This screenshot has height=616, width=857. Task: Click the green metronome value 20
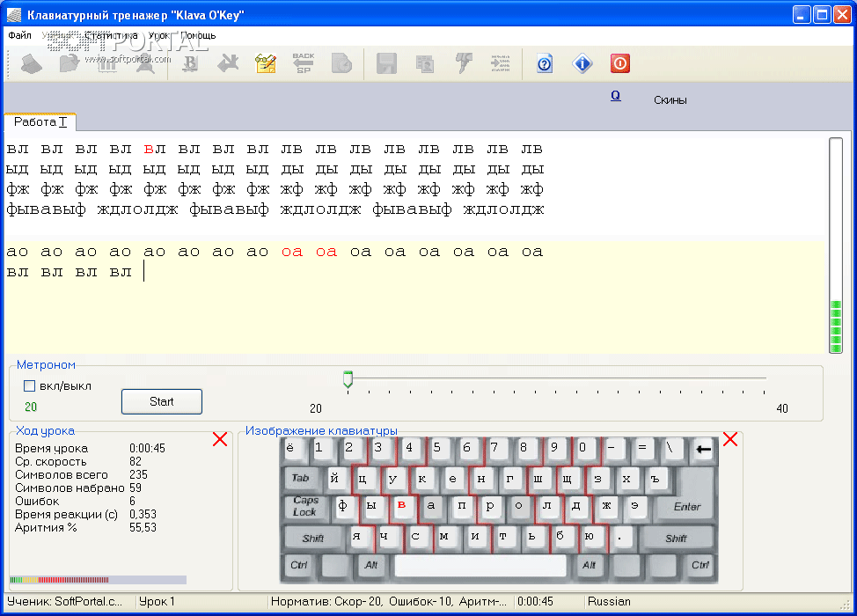pos(31,407)
